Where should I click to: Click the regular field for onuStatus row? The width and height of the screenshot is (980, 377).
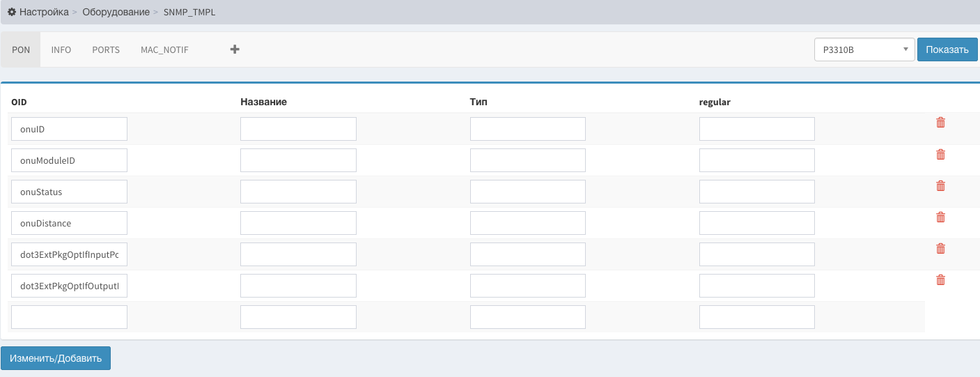(x=757, y=192)
